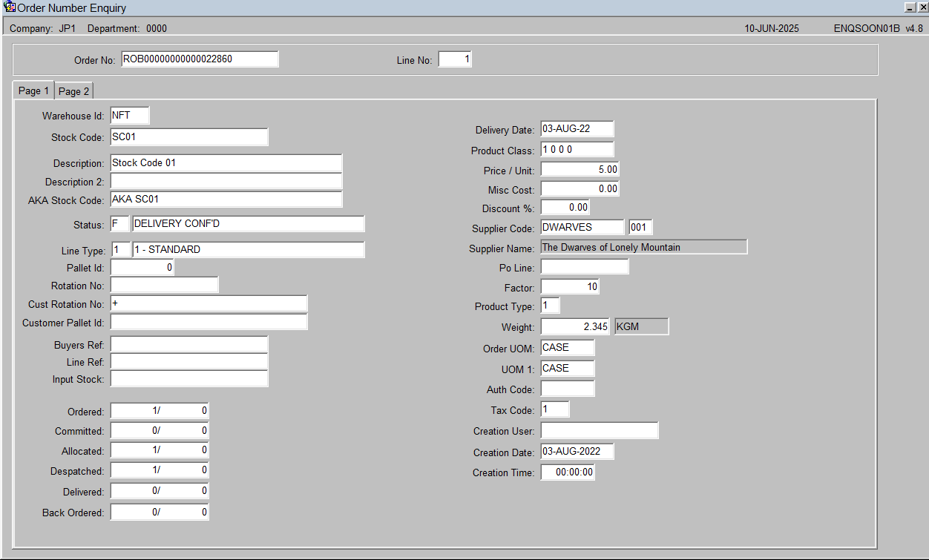This screenshot has height=560, width=929.
Task: Select the Page 1 tab
Action: coord(34,90)
